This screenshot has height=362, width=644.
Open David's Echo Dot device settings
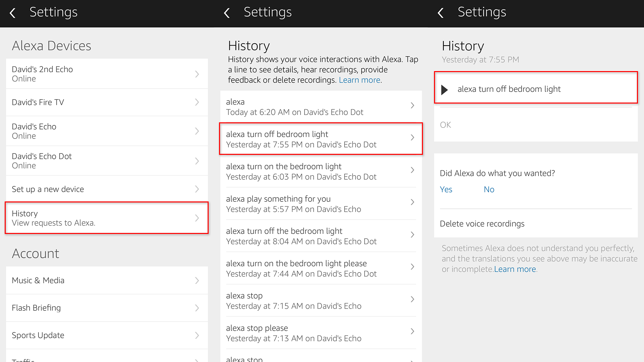tap(107, 161)
